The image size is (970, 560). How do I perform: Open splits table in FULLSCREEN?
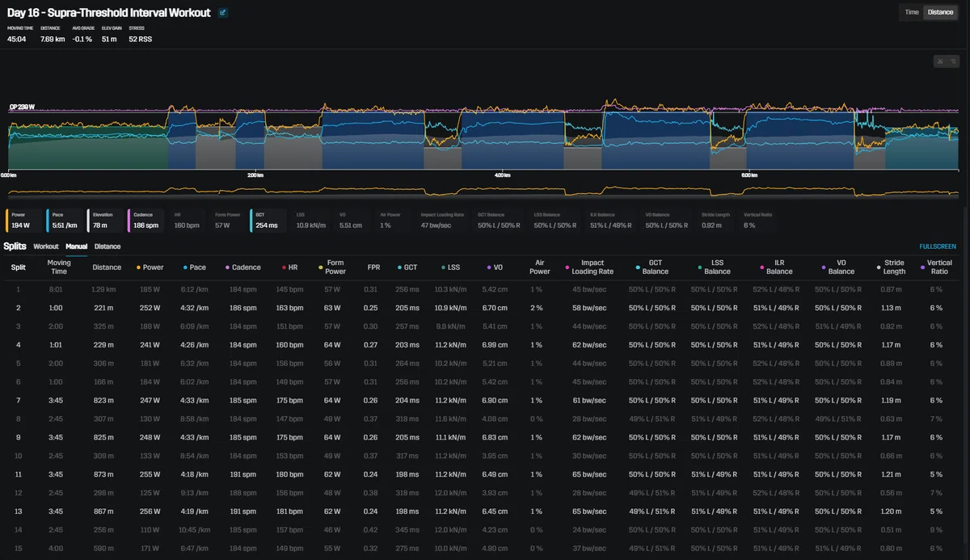pyautogui.click(x=938, y=246)
